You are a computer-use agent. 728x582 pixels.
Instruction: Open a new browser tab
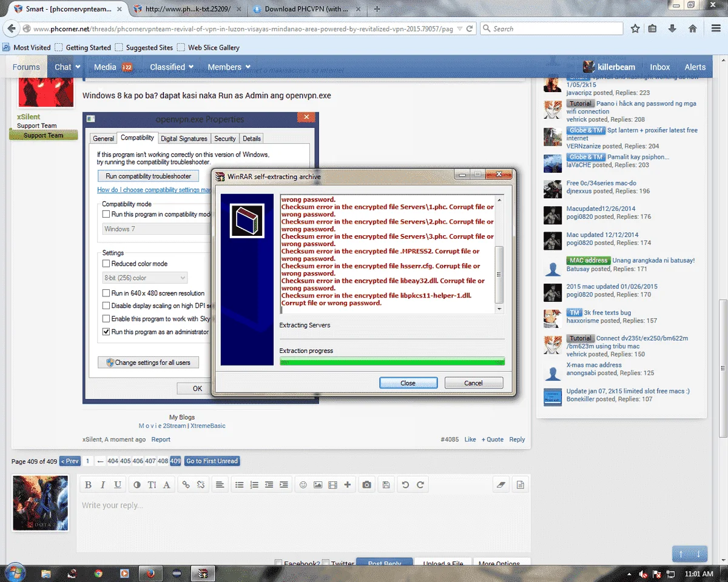[377, 9]
